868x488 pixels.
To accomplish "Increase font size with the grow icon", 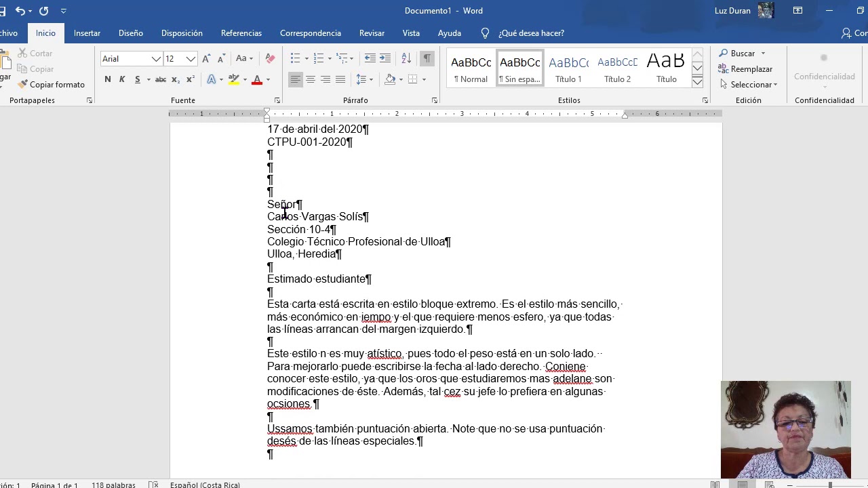I will click(206, 59).
